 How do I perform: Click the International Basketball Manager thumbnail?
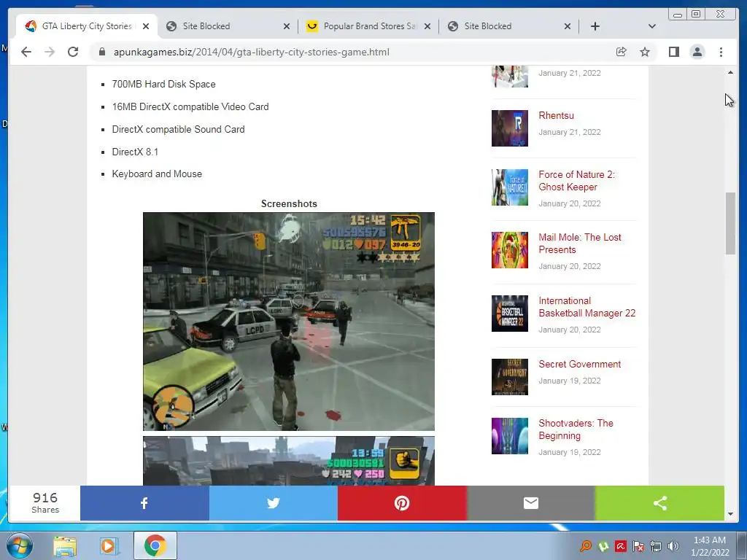pyautogui.click(x=510, y=314)
